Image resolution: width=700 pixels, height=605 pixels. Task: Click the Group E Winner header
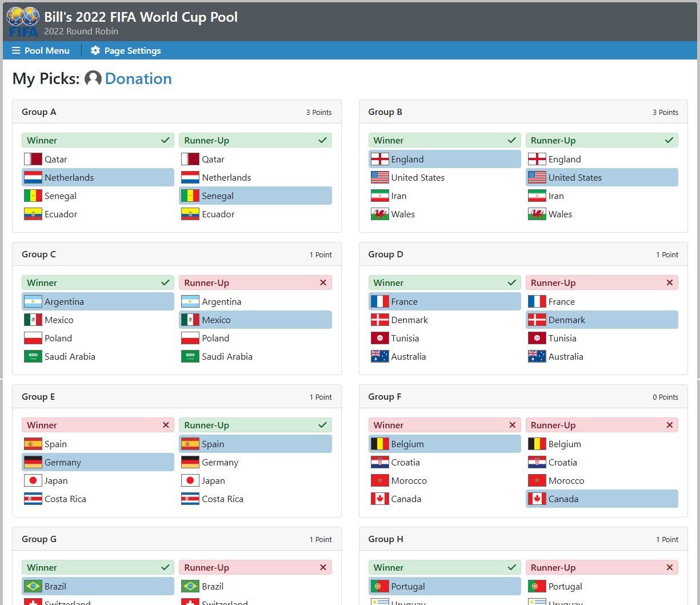pyautogui.click(x=98, y=425)
